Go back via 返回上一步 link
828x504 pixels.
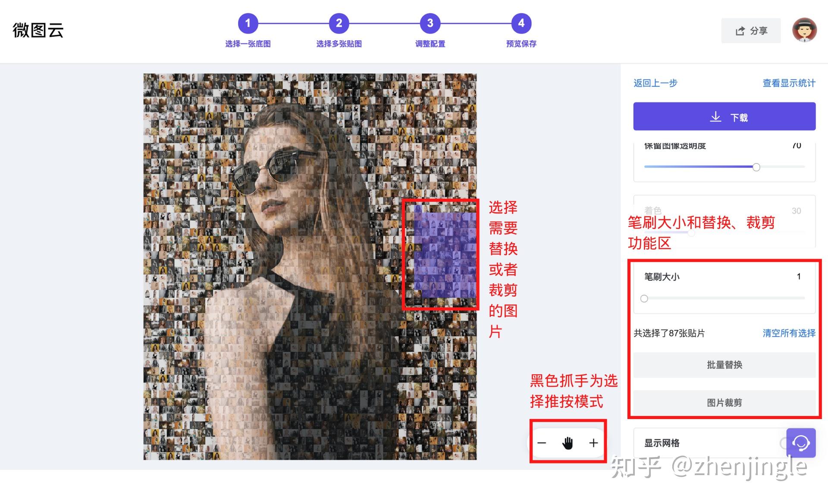pos(655,83)
